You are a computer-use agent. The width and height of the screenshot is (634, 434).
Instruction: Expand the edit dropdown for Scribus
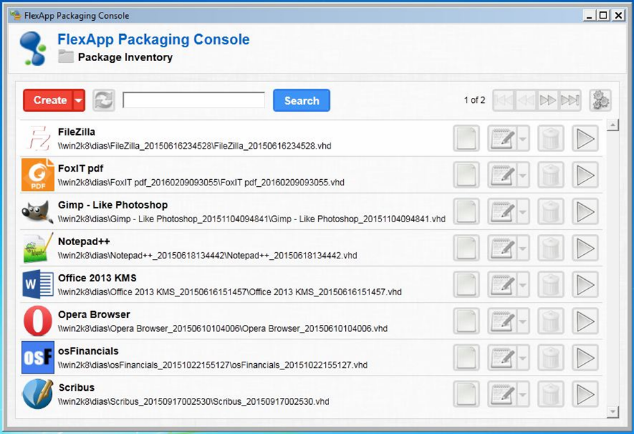click(x=523, y=394)
